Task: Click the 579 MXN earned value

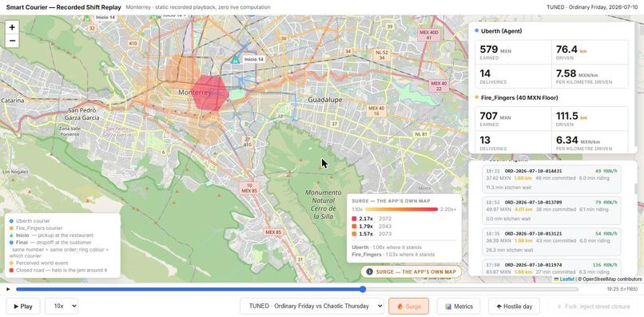Action: pyautogui.click(x=489, y=50)
